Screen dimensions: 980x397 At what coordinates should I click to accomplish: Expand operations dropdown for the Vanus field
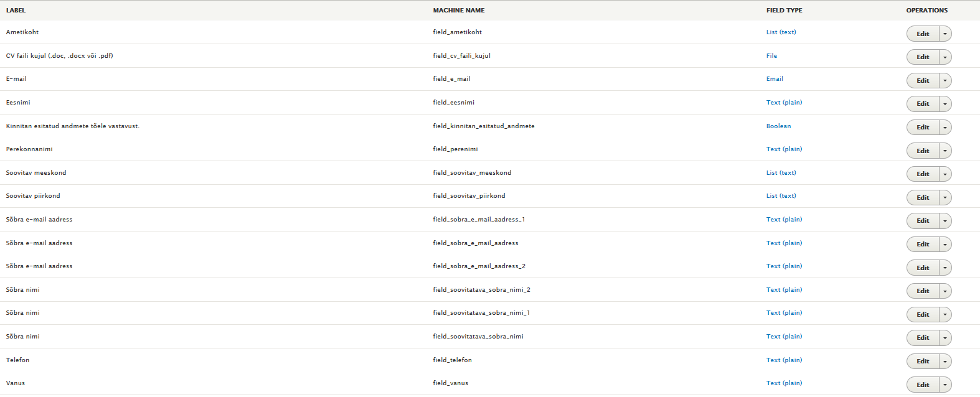tap(945, 385)
